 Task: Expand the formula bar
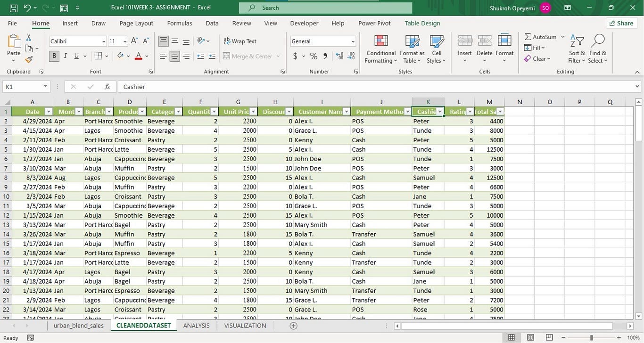(x=637, y=87)
